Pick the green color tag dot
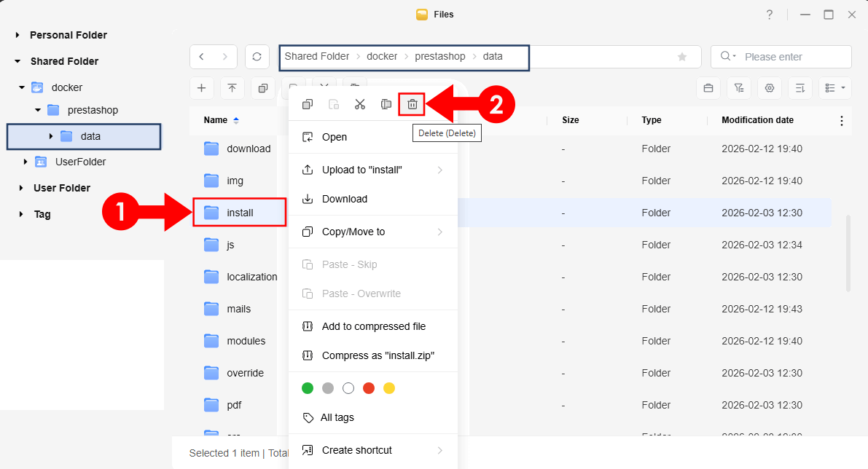The height and width of the screenshot is (469, 868). [308, 388]
